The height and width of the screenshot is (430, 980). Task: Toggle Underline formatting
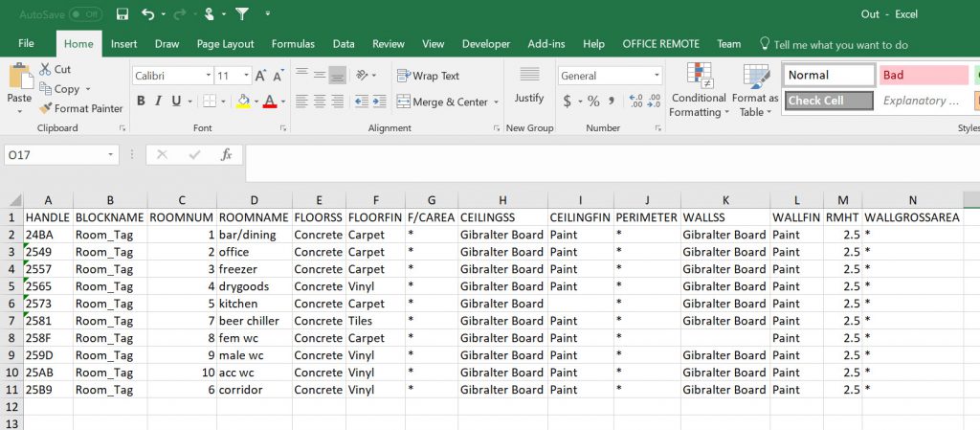point(176,102)
